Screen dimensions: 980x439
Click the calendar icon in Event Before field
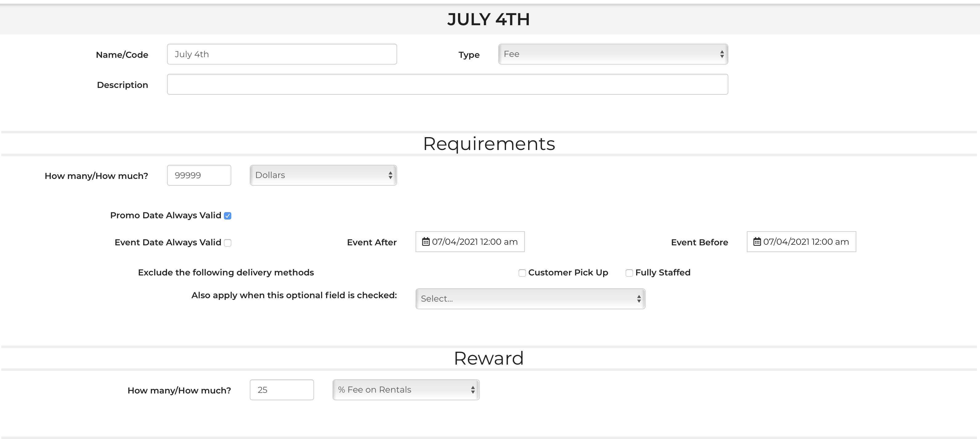757,242
